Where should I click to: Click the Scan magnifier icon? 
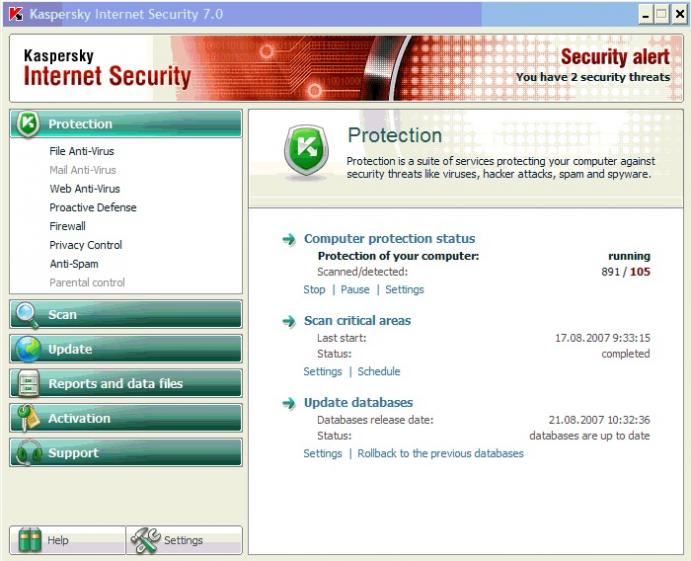(28, 314)
